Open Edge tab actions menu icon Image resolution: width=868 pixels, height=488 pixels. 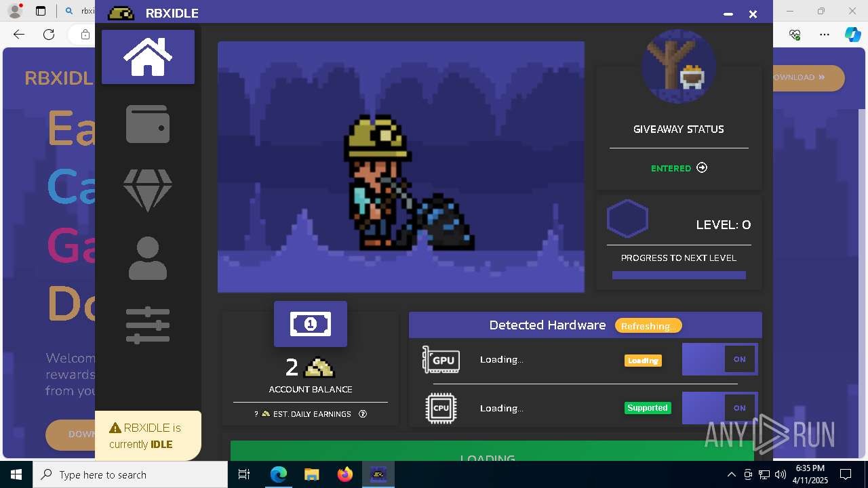coord(41,11)
